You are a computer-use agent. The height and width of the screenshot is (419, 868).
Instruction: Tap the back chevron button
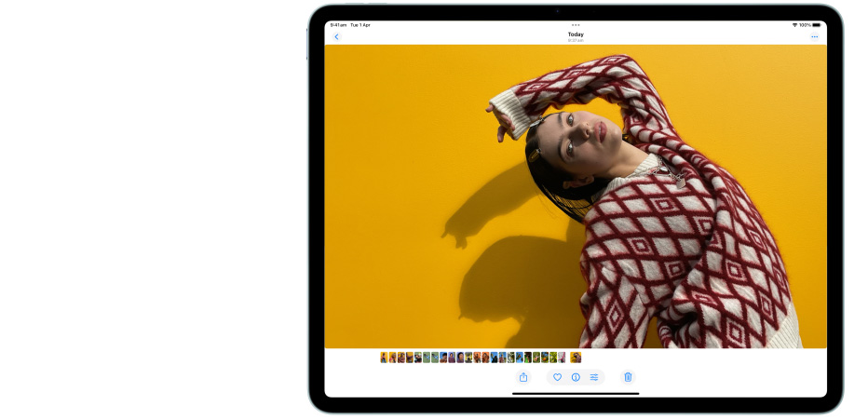coord(337,37)
